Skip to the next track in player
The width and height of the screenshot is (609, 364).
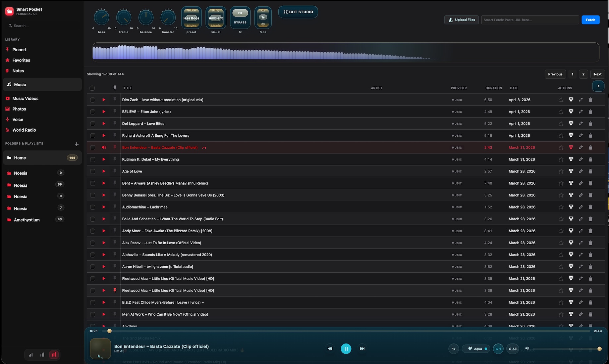(362, 348)
